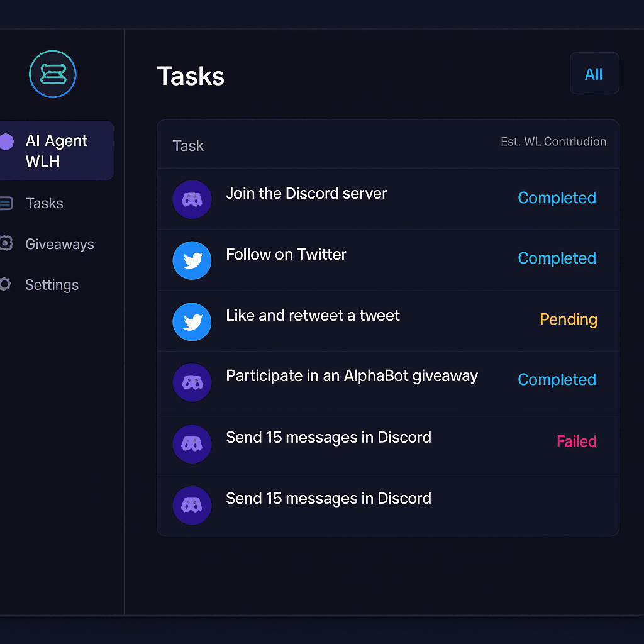Screen dimensions: 644x644
Task: Open the Tasks menu item in sidebar
Action: click(45, 203)
